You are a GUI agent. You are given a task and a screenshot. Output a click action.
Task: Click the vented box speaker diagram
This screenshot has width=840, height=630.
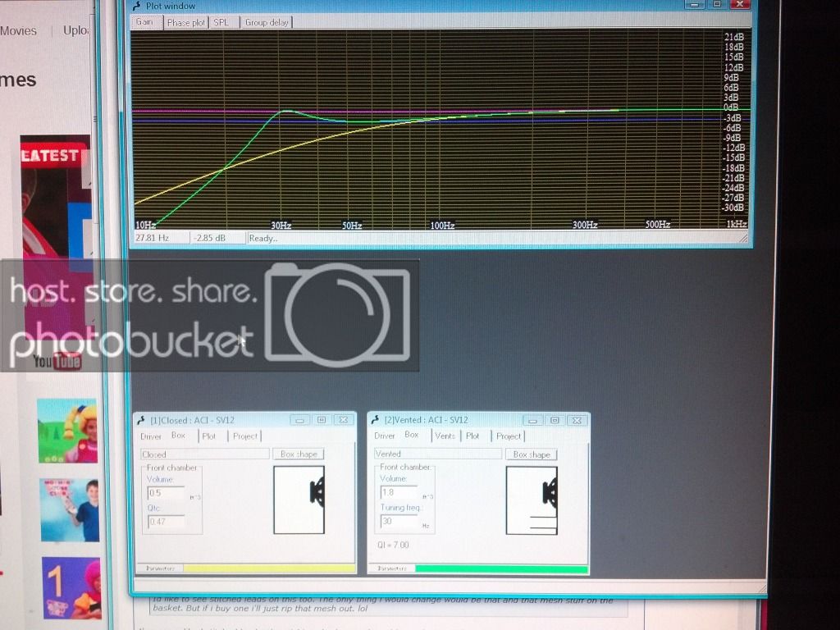pos(532,500)
